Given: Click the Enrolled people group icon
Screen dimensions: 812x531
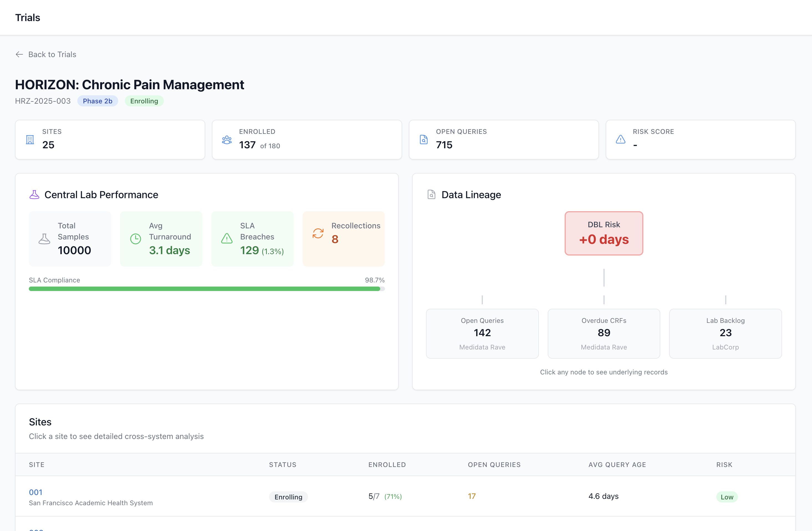Looking at the screenshot, I should point(227,139).
